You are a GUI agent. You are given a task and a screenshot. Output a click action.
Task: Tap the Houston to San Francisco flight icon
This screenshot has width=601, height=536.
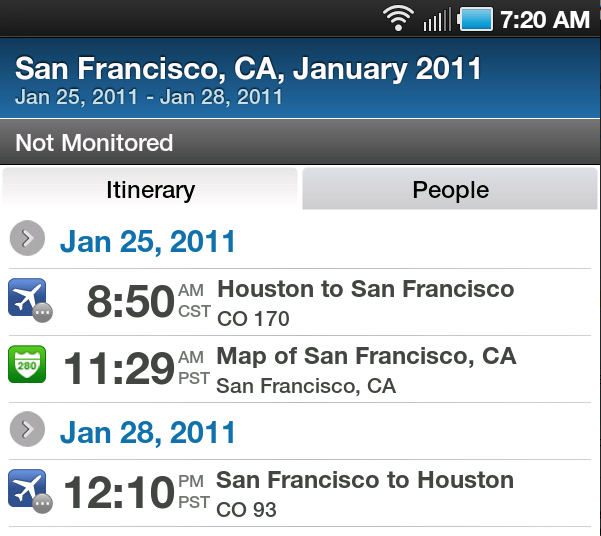tap(30, 300)
